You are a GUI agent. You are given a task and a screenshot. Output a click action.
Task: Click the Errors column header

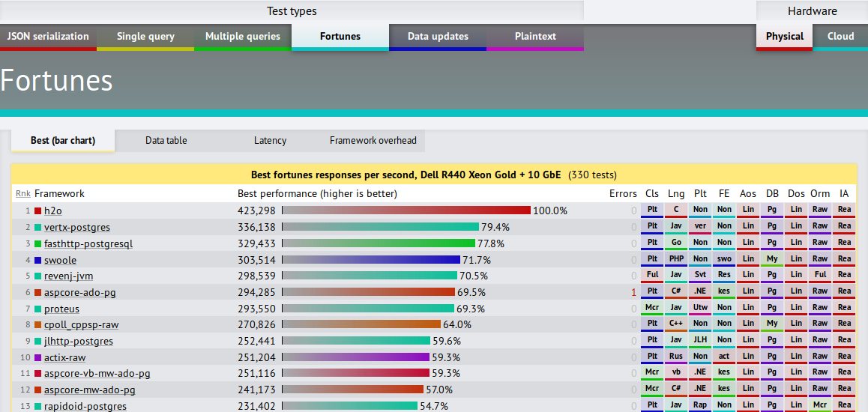pos(624,193)
